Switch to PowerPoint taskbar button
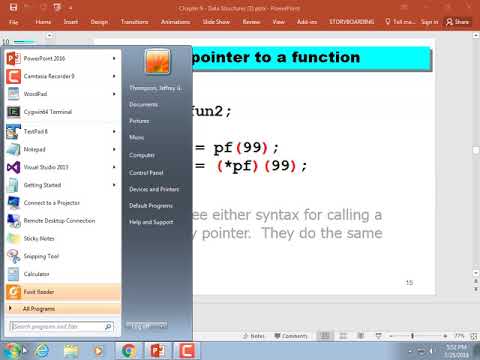 [158, 351]
